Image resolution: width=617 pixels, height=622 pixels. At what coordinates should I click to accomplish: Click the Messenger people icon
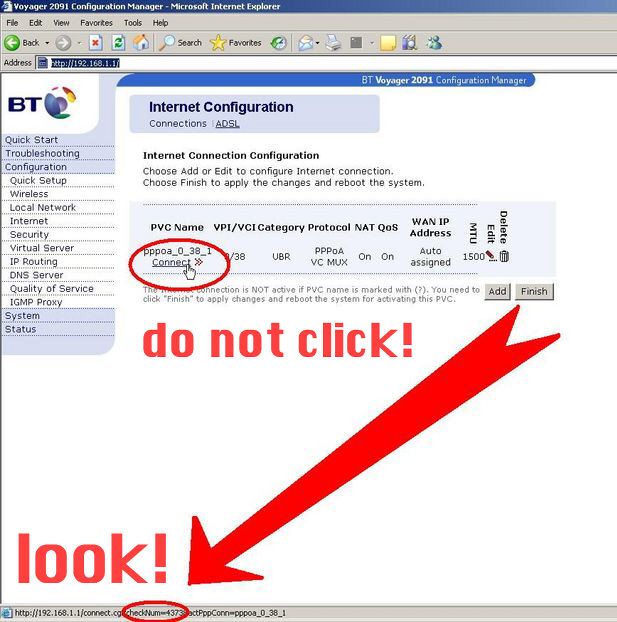(434, 43)
